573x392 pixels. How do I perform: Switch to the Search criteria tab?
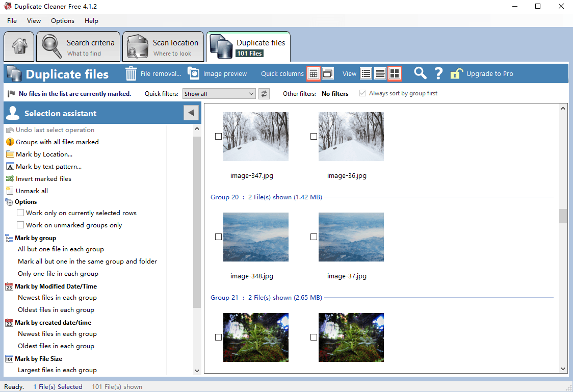click(78, 46)
